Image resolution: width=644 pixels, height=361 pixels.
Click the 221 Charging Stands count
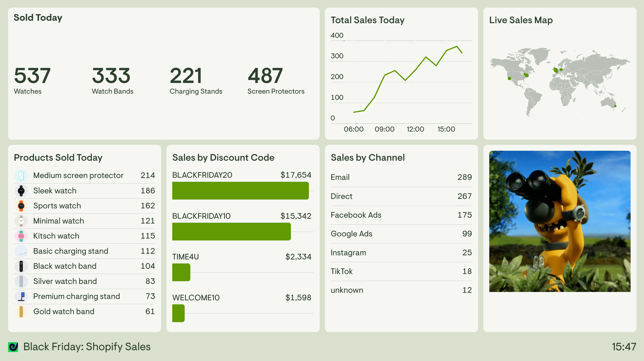(x=186, y=76)
